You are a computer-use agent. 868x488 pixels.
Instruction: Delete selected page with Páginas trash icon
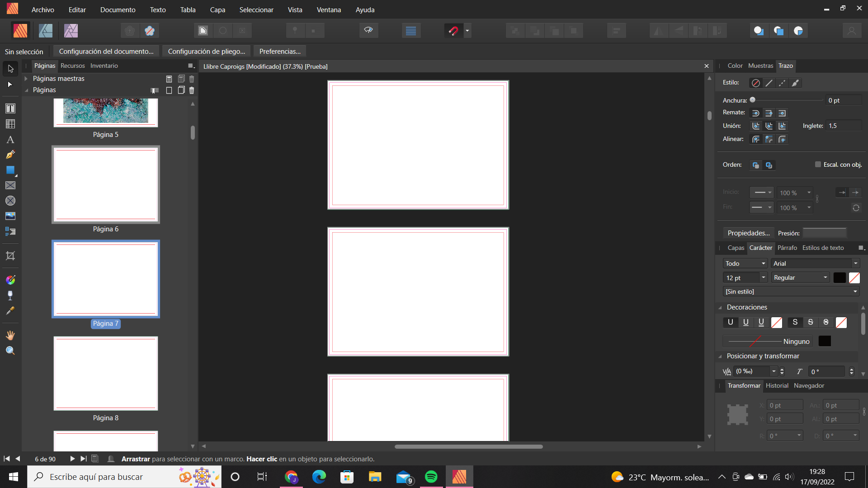192,90
